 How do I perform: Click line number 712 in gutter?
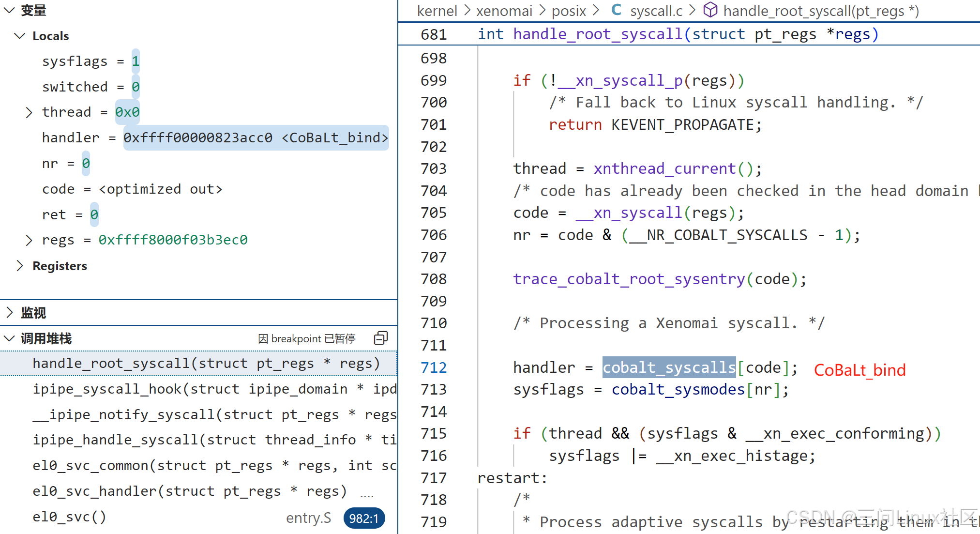pyautogui.click(x=434, y=367)
